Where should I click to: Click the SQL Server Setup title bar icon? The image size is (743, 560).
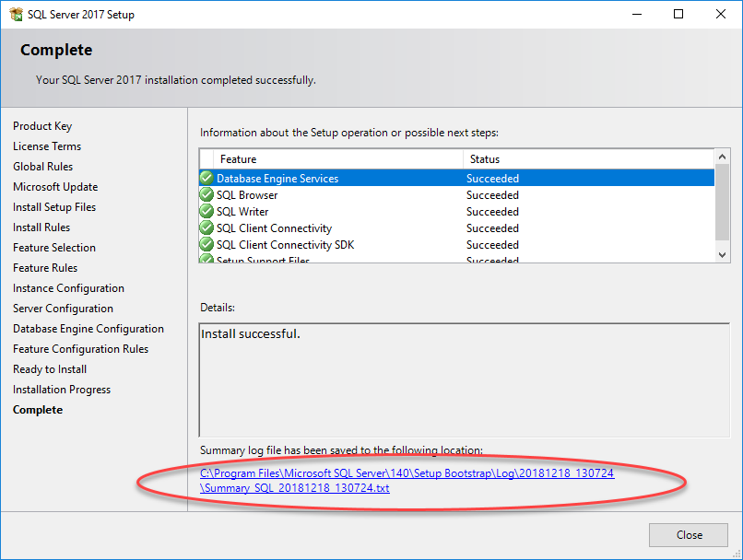point(15,14)
